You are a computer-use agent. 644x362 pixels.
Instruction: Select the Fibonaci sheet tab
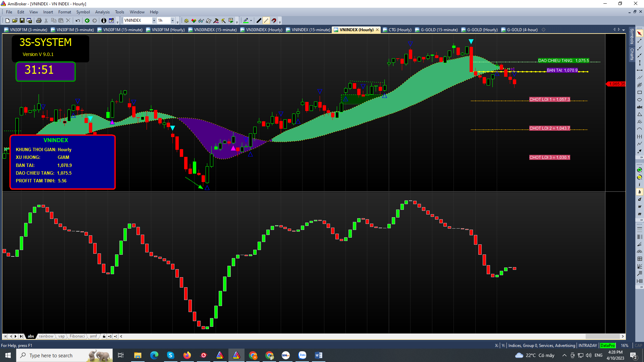point(77,336)
